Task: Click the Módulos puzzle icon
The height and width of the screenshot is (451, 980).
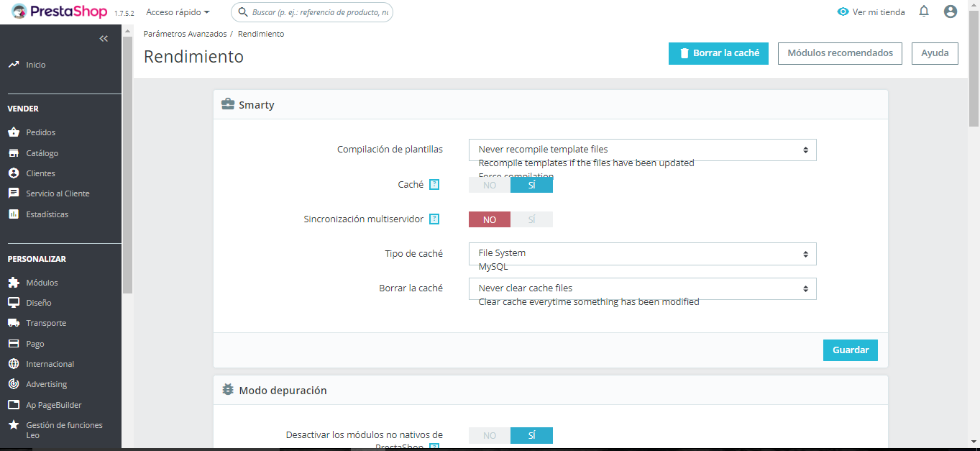Action: click(13, 283)
